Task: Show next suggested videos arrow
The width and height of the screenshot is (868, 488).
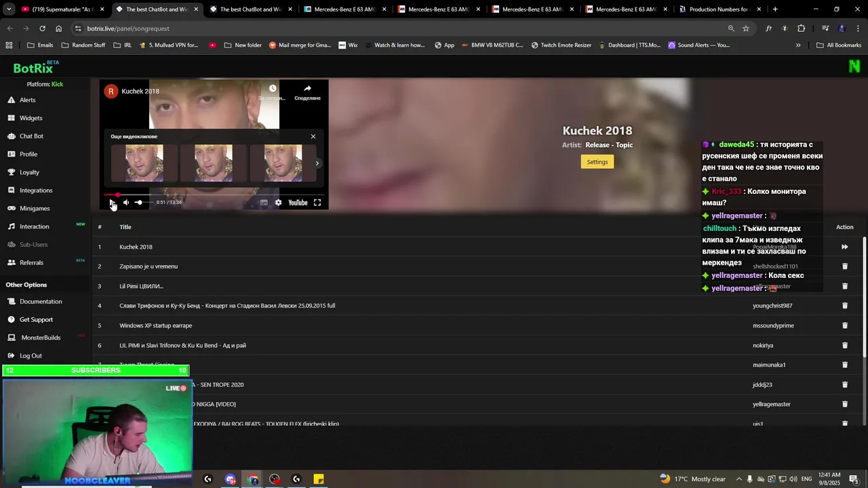Action: coord(317,163)
